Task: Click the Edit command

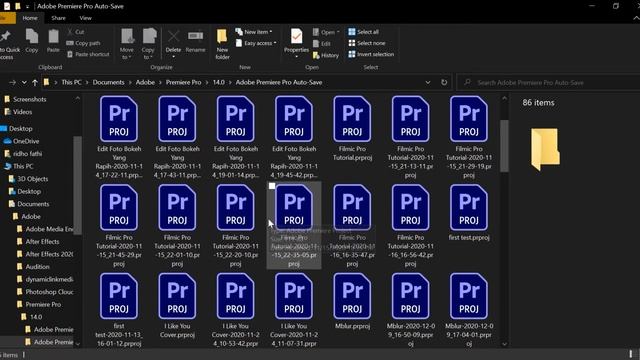Action: point(322,44)
